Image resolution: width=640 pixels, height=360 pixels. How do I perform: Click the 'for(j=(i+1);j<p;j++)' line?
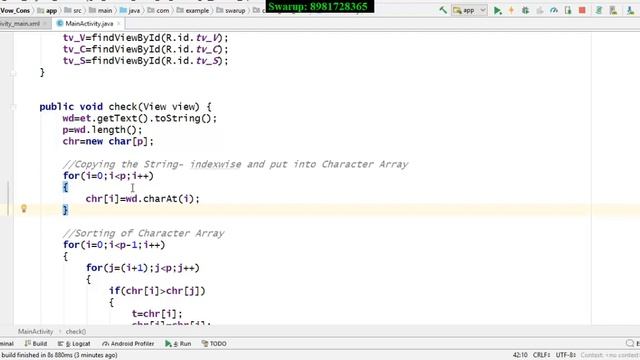coord(142,268)
